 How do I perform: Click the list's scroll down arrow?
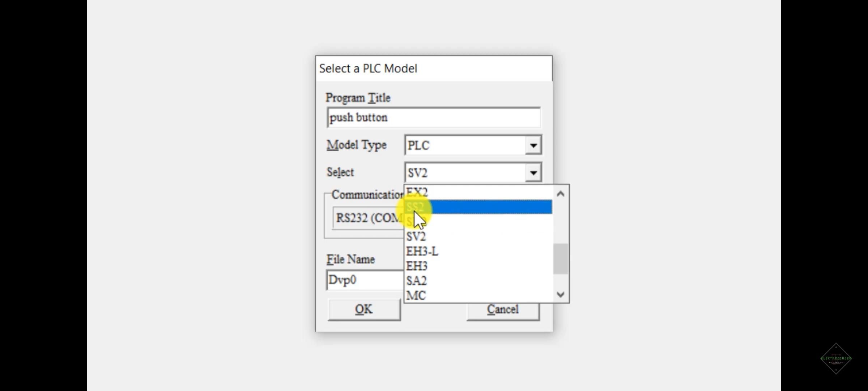point(561,294)
